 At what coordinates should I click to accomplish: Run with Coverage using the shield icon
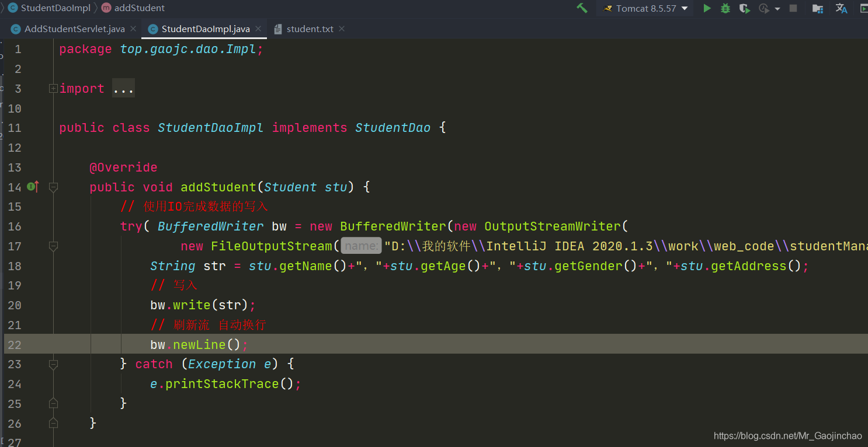click(x=744, y=8)
